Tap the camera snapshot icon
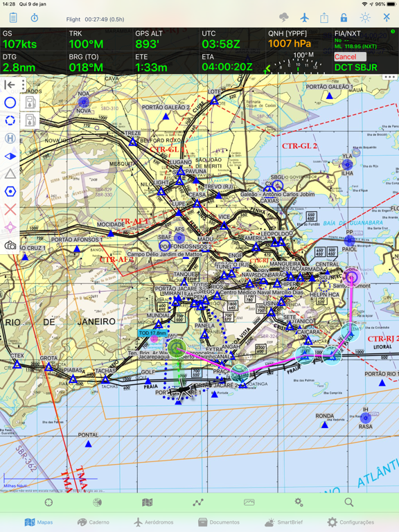The image size is (399, 532). coord(10,245)
